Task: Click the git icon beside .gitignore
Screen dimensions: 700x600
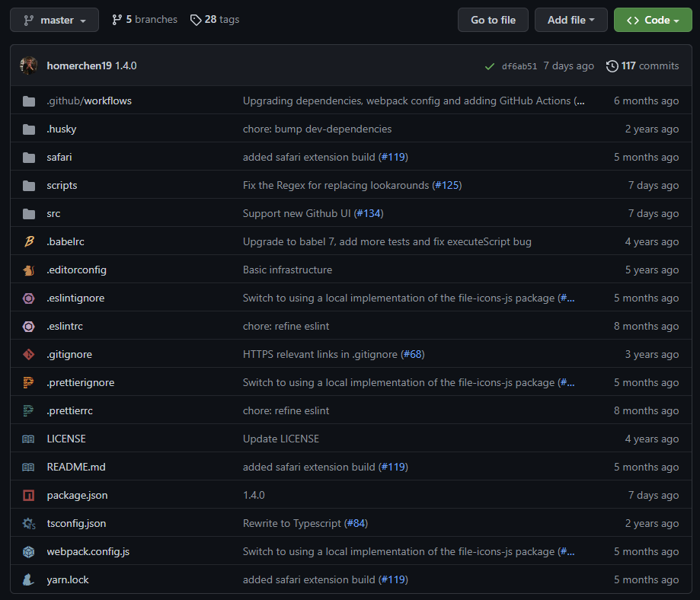Action: [29, 355]
